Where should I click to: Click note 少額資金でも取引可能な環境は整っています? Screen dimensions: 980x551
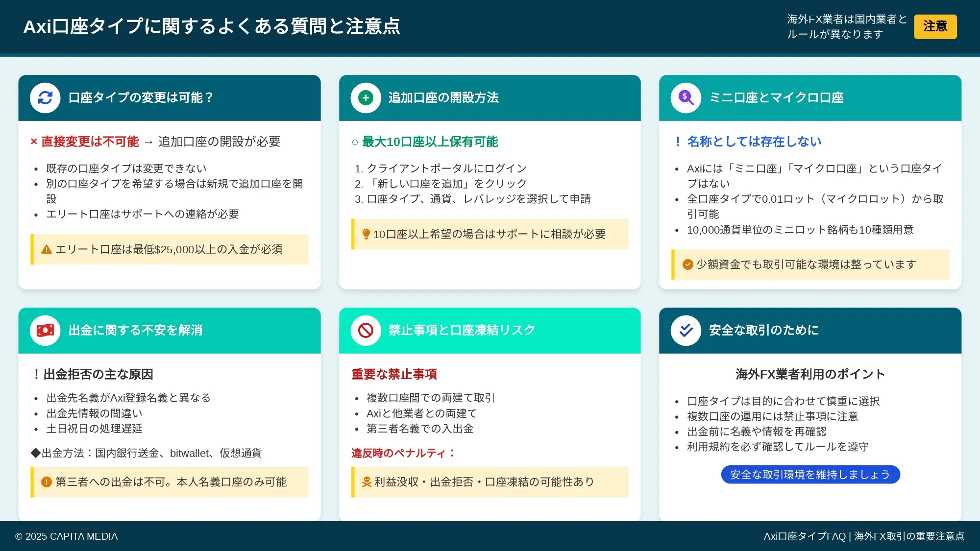point(810,264)
